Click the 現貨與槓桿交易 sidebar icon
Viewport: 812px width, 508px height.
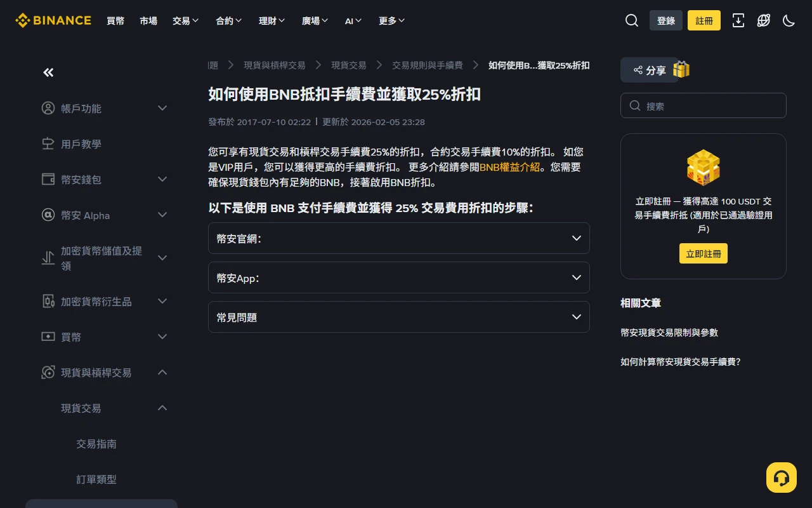(48, 372)
